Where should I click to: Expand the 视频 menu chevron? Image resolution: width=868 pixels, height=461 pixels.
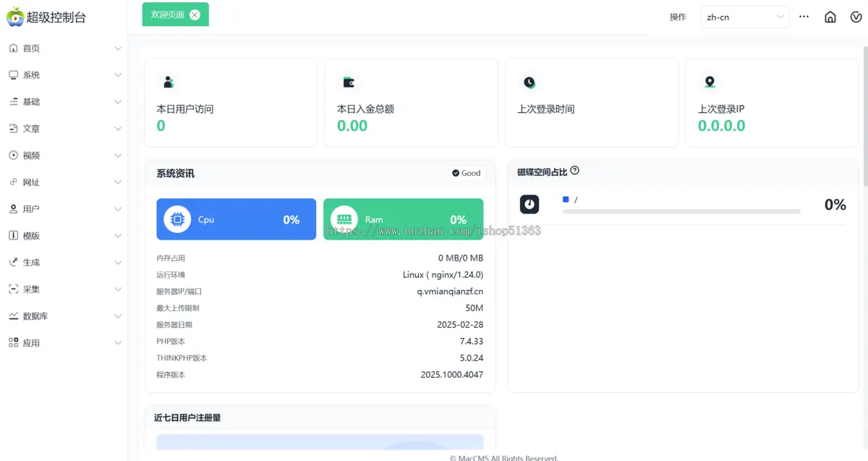click(118, 156)
